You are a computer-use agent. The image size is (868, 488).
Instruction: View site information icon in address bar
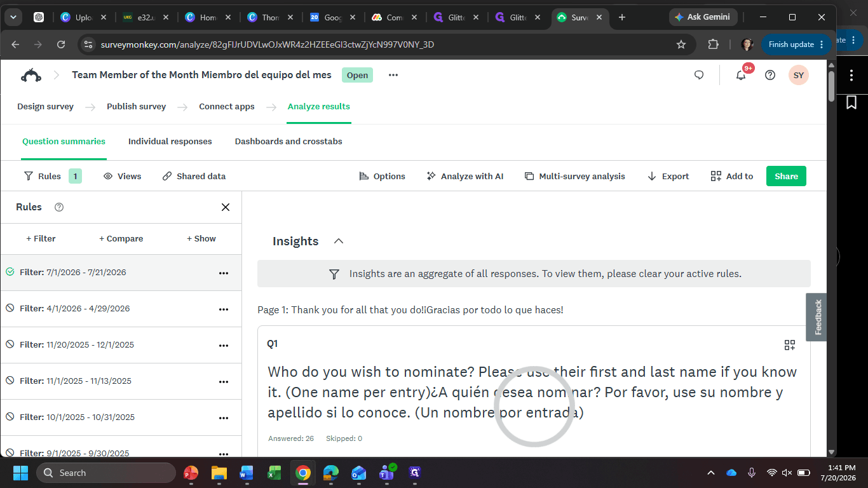click(x=88, y=44)
